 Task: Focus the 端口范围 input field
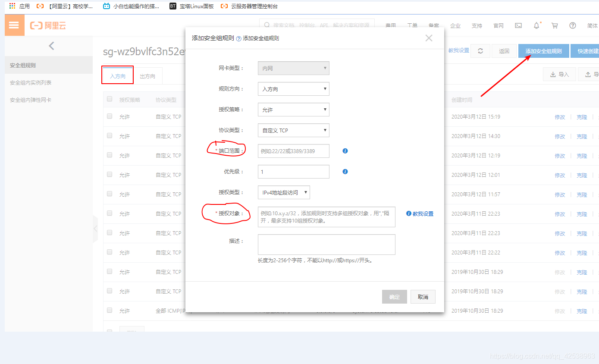point(293,151)
